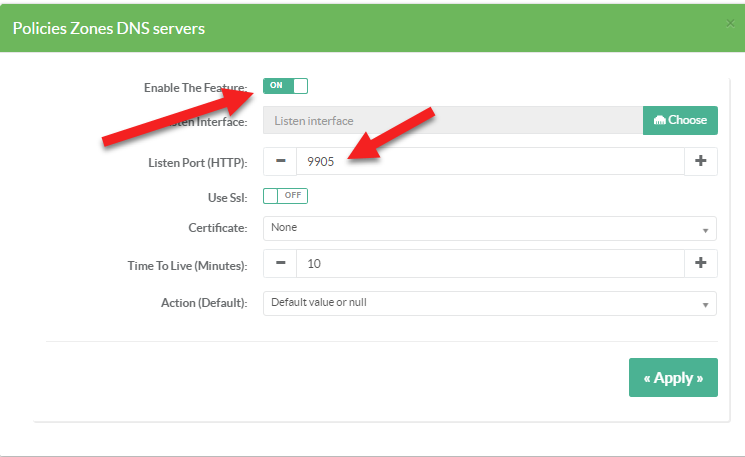Image resolution: width=745 pixels, height=457 pixels.
Task: Turn off the Enable The Feature switch
Action: coord(285,86)
